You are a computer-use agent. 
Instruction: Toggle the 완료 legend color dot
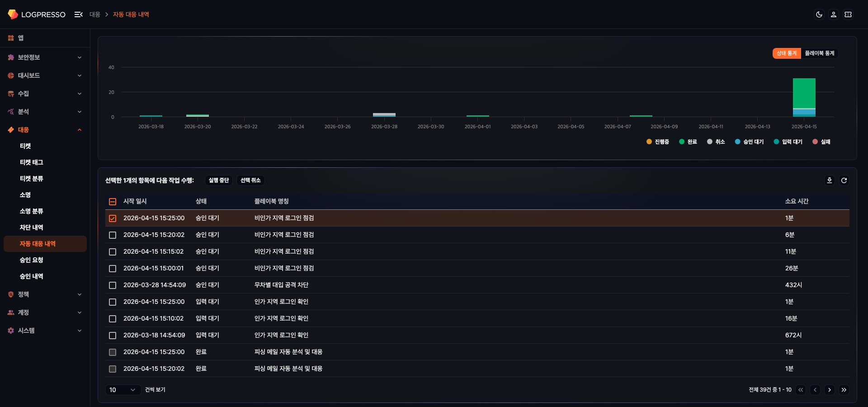click(682, 142)
